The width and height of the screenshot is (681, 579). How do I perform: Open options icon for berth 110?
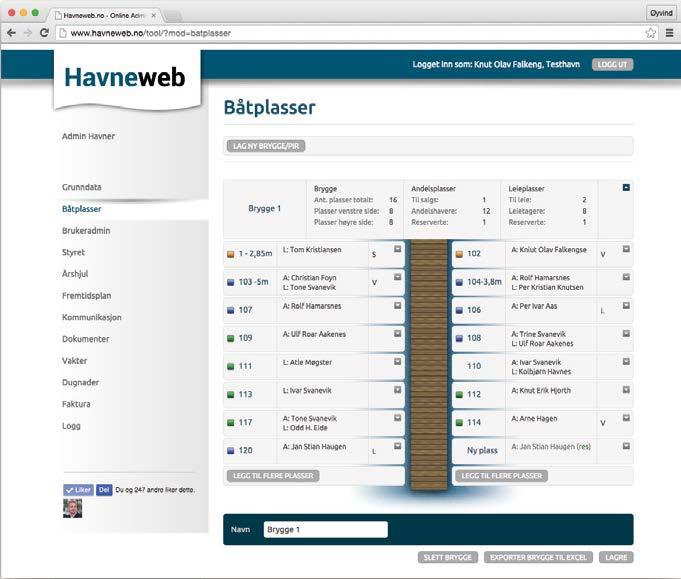click(x=626, y=362)
